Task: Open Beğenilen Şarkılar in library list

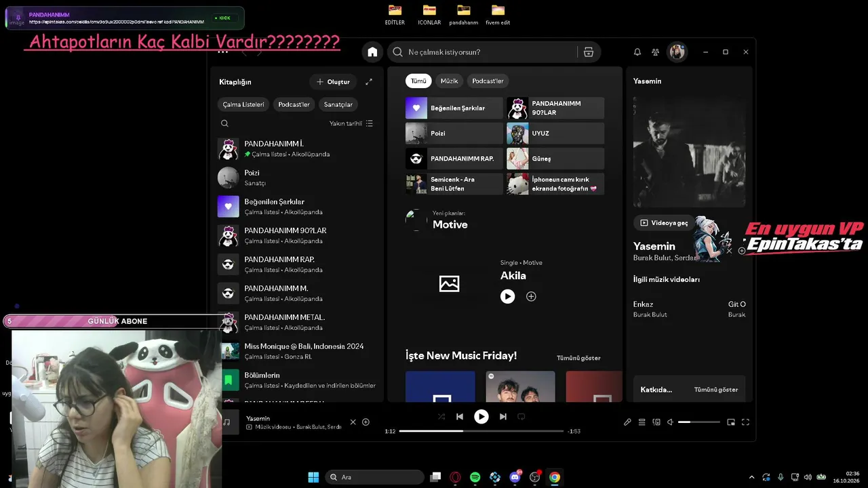Action: click(297, 207)
